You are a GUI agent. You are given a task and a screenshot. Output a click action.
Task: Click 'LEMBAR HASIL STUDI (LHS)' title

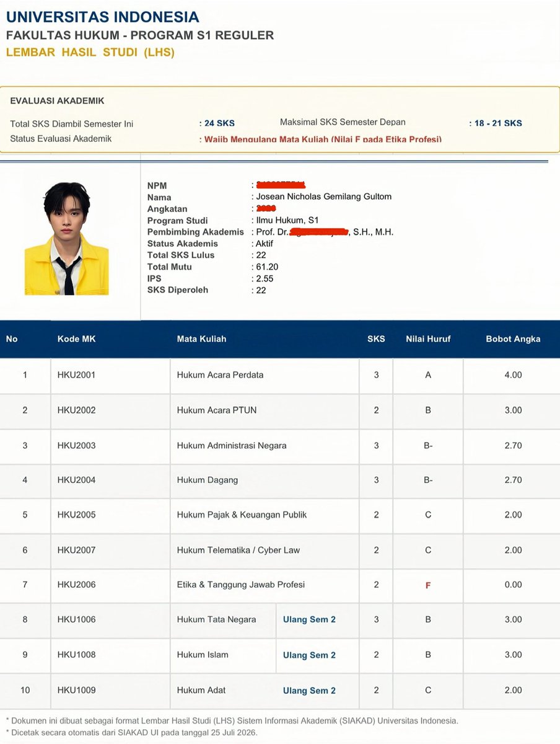90,53
